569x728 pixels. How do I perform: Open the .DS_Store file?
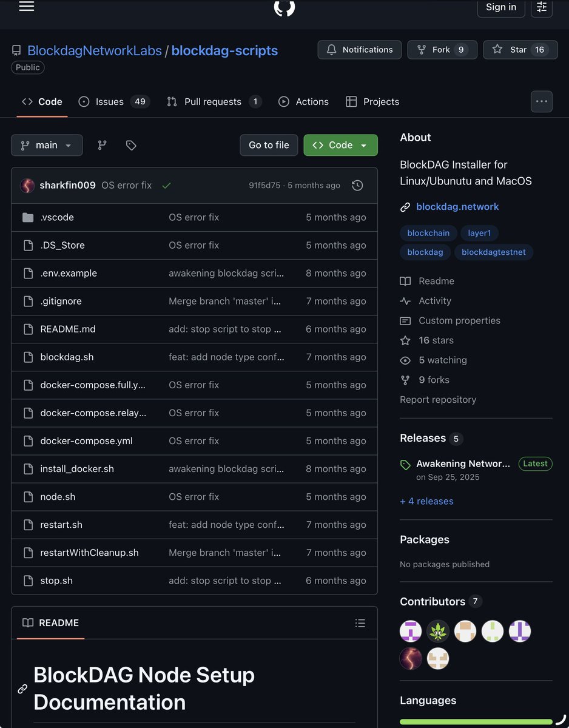tap(62, 245)
